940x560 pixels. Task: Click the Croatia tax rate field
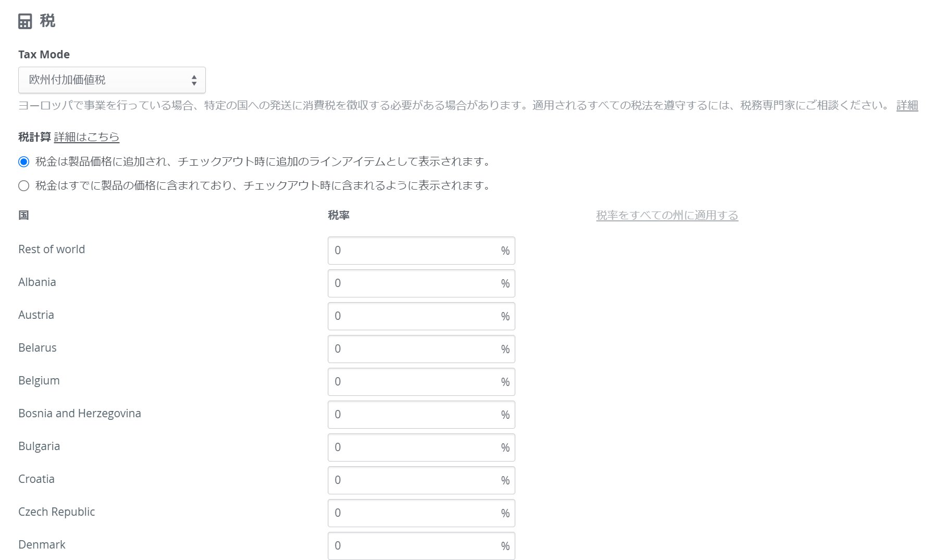pos(422,480)
